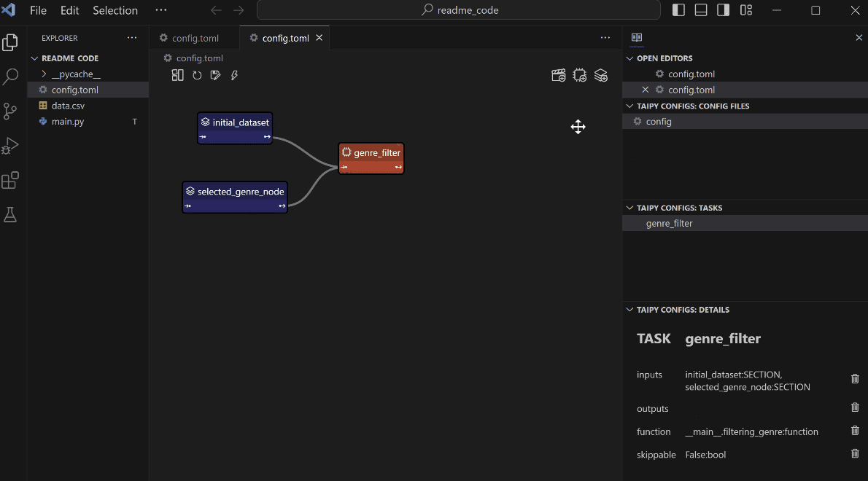Open Run and Debug view
The height and width of the screenshot is (481, 868).
[x=10, y=146]
